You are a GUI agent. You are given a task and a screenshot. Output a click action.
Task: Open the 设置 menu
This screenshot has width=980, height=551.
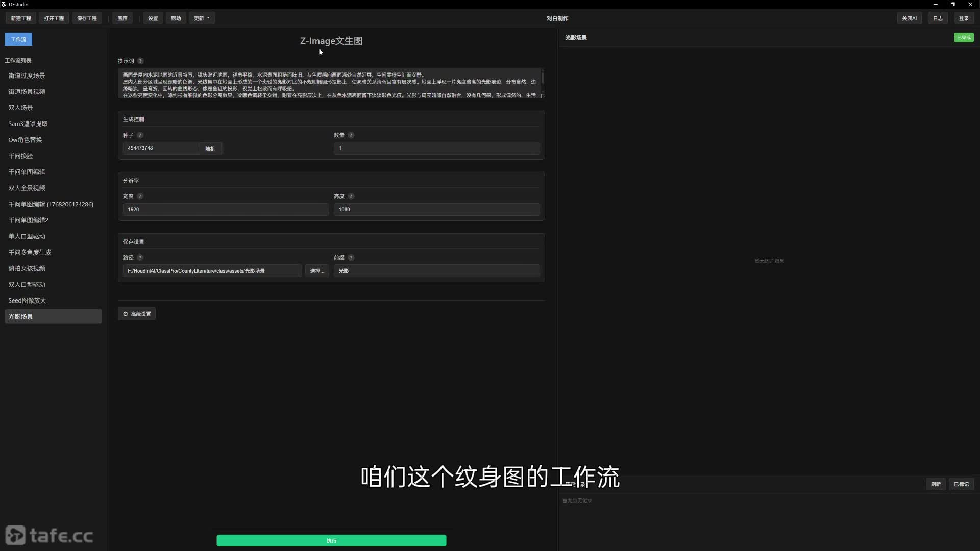click(x=153, y=18)
